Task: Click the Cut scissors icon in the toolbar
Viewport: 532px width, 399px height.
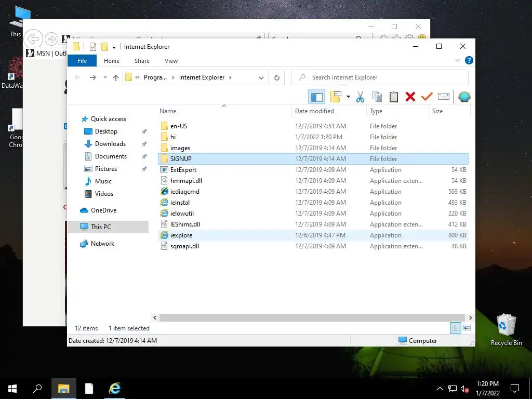Action: click(x=360, y=97)
